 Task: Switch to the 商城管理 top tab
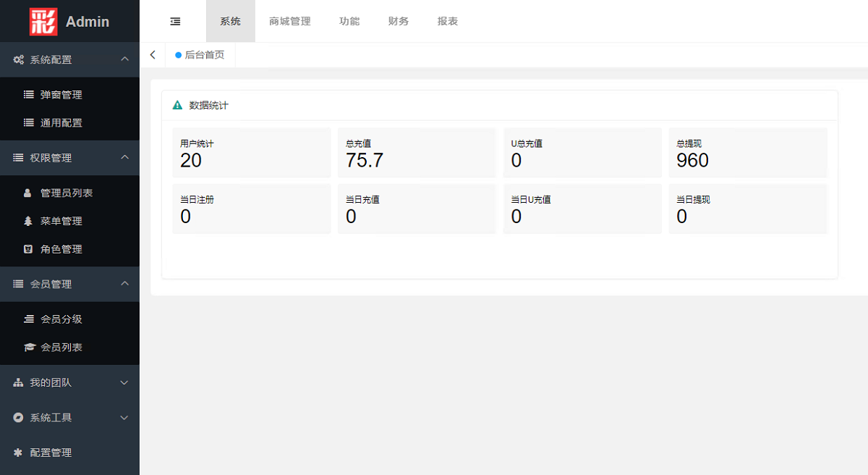pos(290,22)
